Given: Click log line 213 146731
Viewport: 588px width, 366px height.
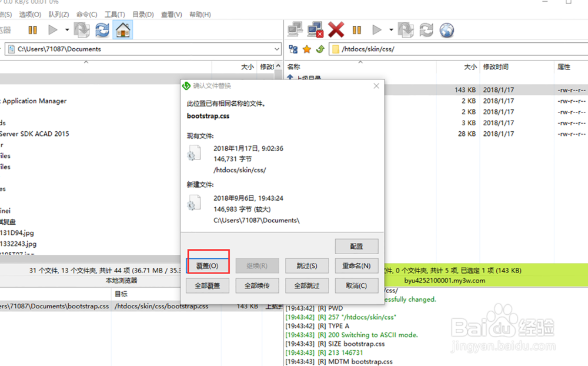Looking at the screenshot, I should [324, 352].
